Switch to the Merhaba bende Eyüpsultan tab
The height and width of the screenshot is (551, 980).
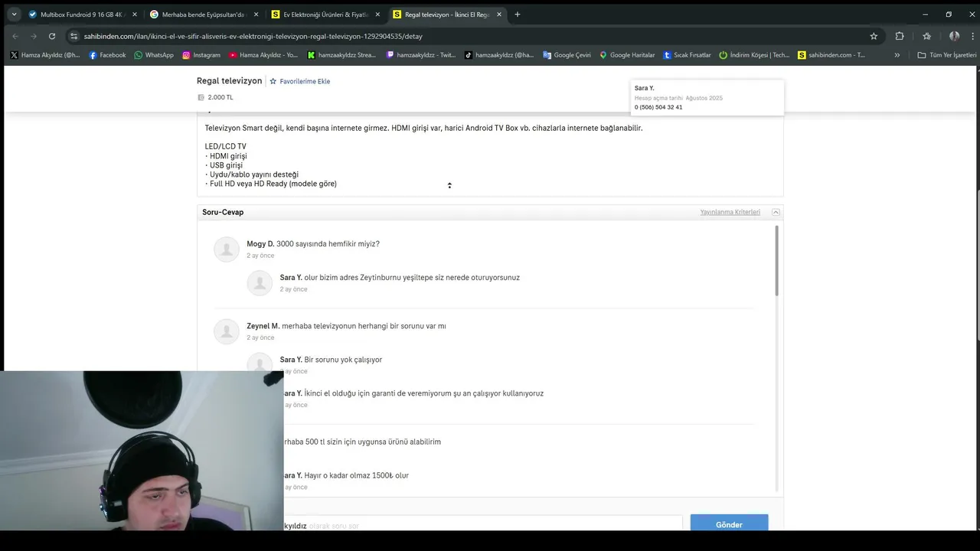click(x=203, y=15)
